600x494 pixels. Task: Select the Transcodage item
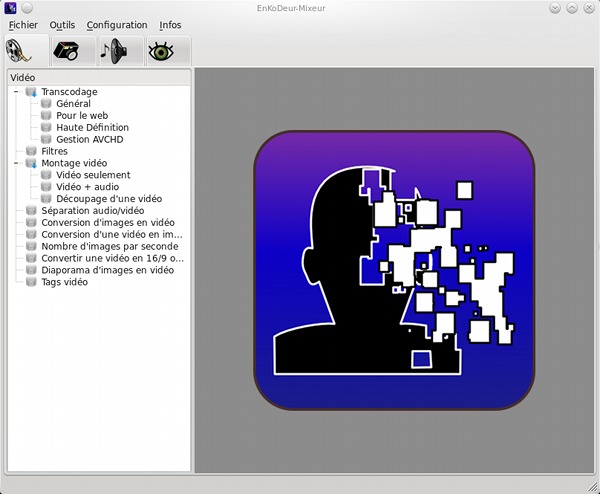pos(69,92)
